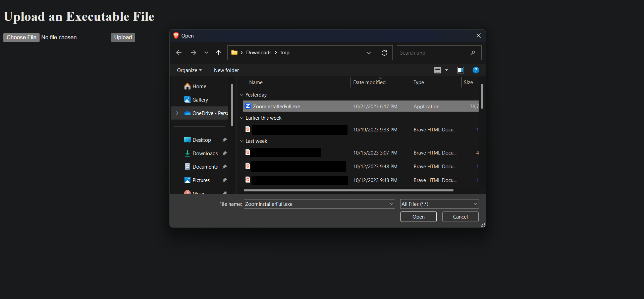Image resolution: width=644 pixels, height=299 pixels.
Task: Collapse the Earlier this week group
Action: pyautogui.click(x=241, y=118)
